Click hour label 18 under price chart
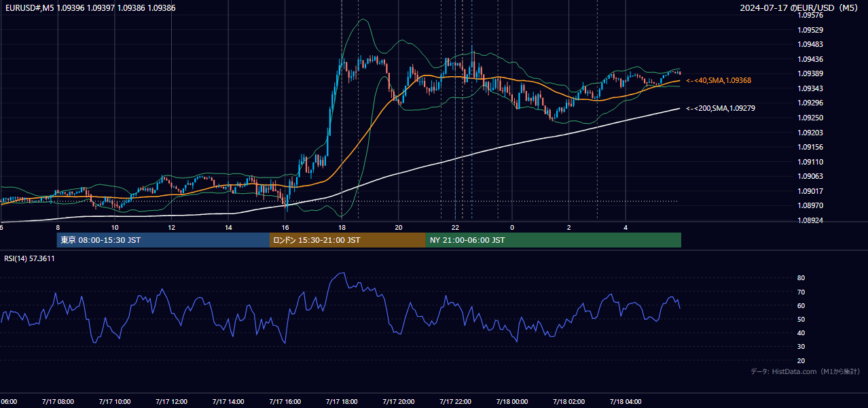Viewport: 868px width, 408px height. point(342,227)
